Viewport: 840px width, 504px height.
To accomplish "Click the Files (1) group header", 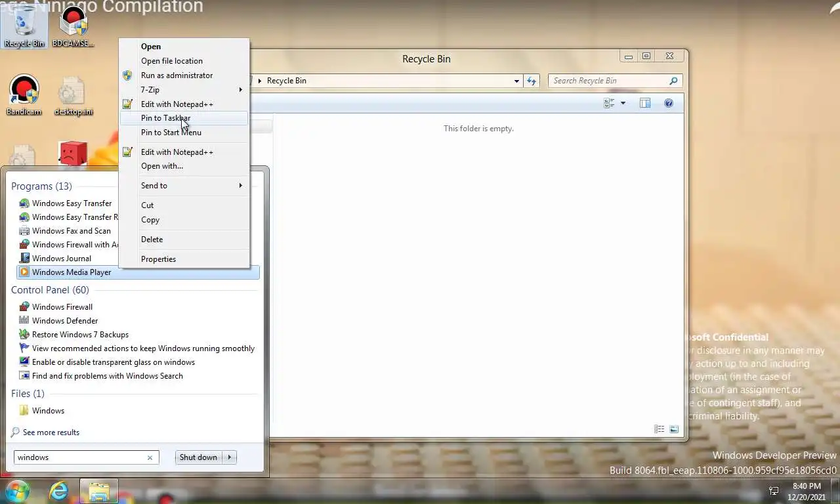I will click(28, 394).
